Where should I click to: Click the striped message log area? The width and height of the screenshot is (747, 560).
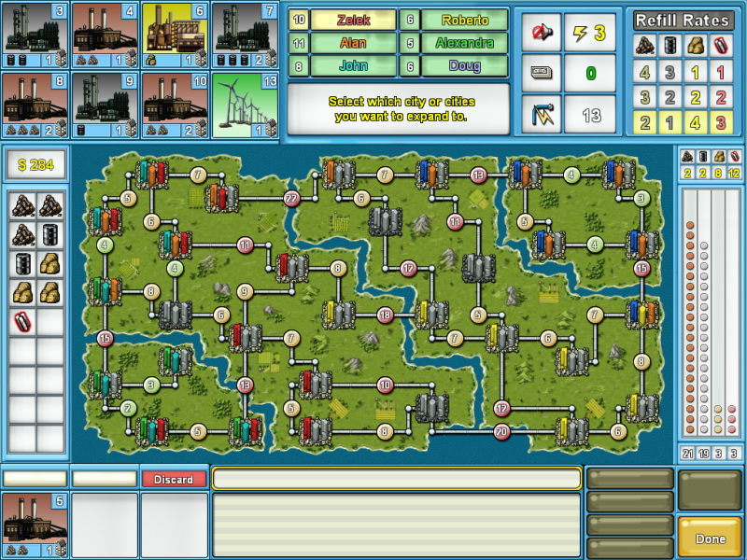tap(397, 525)
